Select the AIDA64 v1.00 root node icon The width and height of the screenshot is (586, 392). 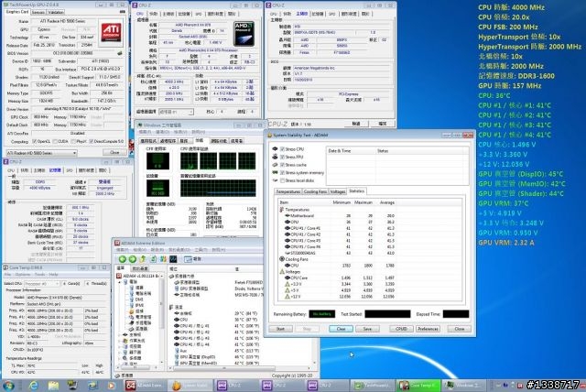[119, 276]
